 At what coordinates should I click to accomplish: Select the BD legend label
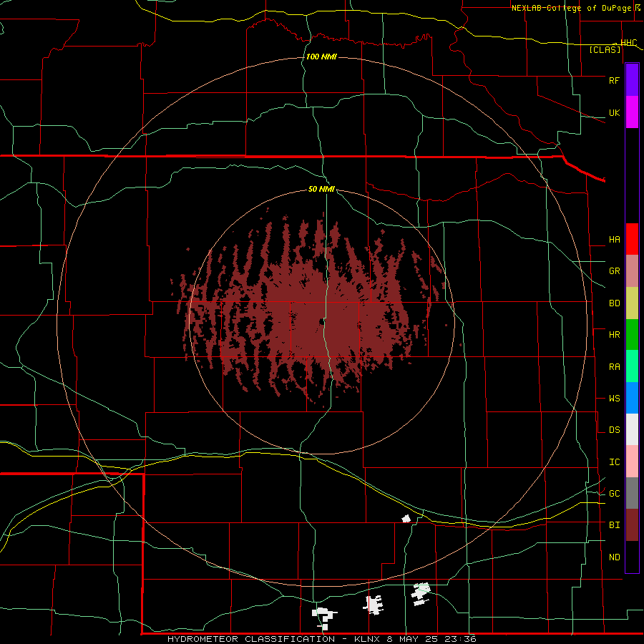[614, 303]
